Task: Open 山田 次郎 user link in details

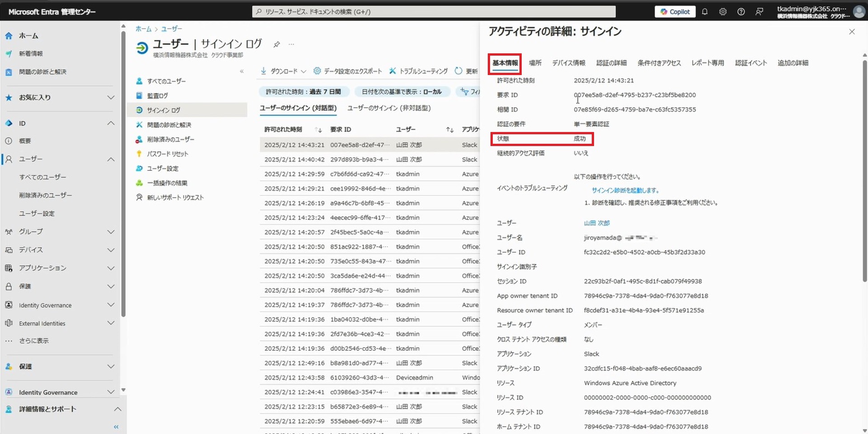Action: 597,223
